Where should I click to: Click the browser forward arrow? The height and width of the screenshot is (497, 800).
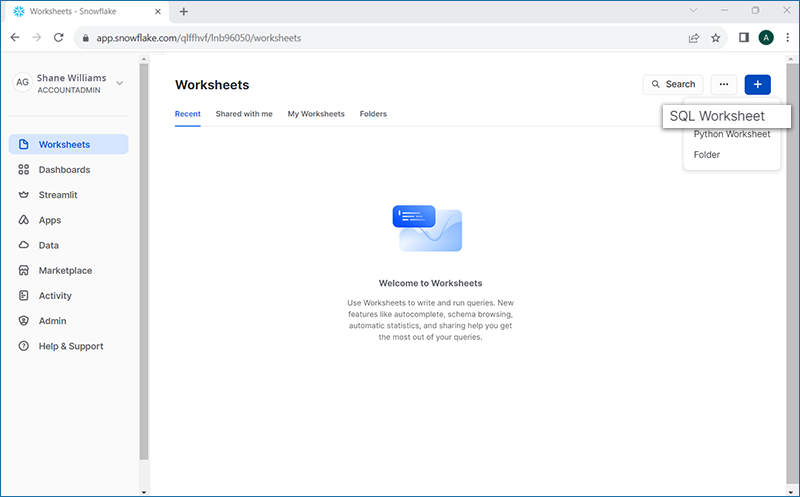tap(37, 38)
